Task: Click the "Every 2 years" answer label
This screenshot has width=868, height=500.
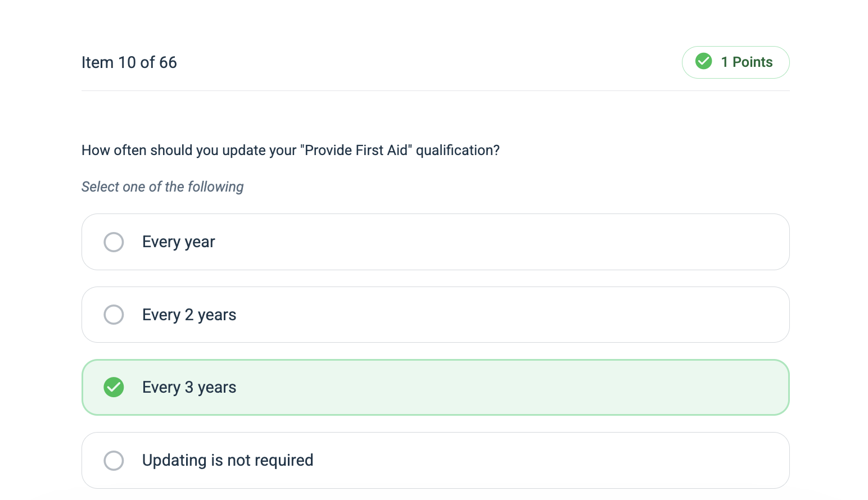Action: pyautogui.click(x=189, y=315)
